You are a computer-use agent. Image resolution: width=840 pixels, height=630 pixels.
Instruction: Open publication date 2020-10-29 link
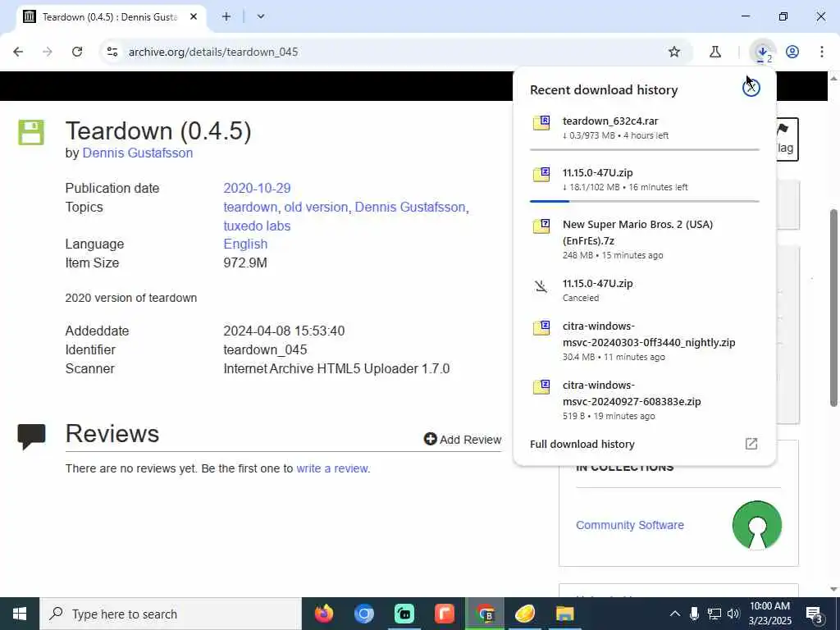click(x=257, y=188)
